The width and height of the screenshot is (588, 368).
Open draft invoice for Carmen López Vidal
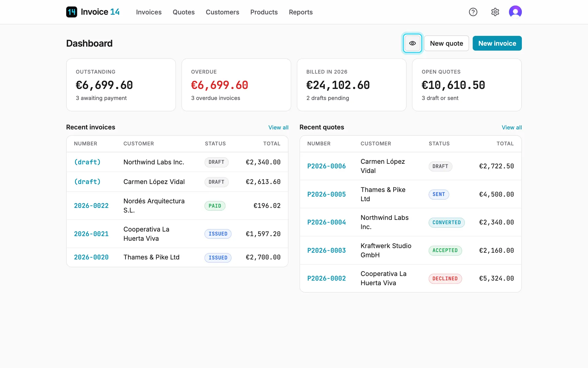tap(87, 182)
